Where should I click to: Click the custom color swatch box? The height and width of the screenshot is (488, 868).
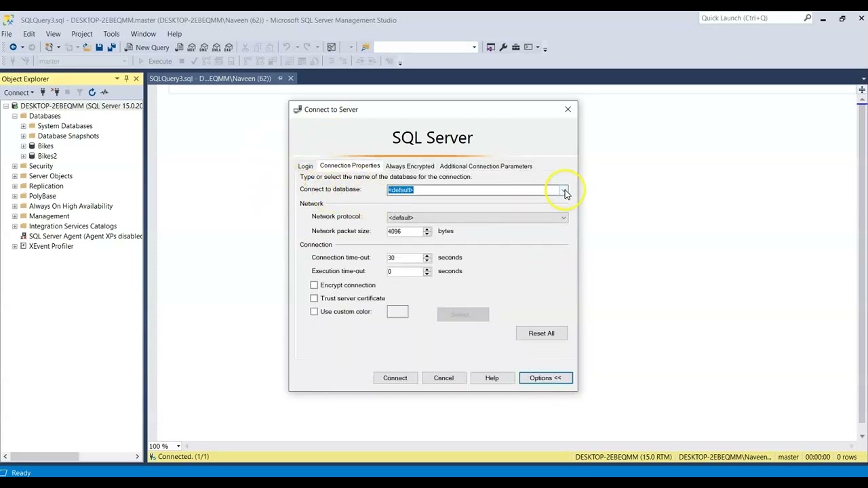tap(397, 312)
